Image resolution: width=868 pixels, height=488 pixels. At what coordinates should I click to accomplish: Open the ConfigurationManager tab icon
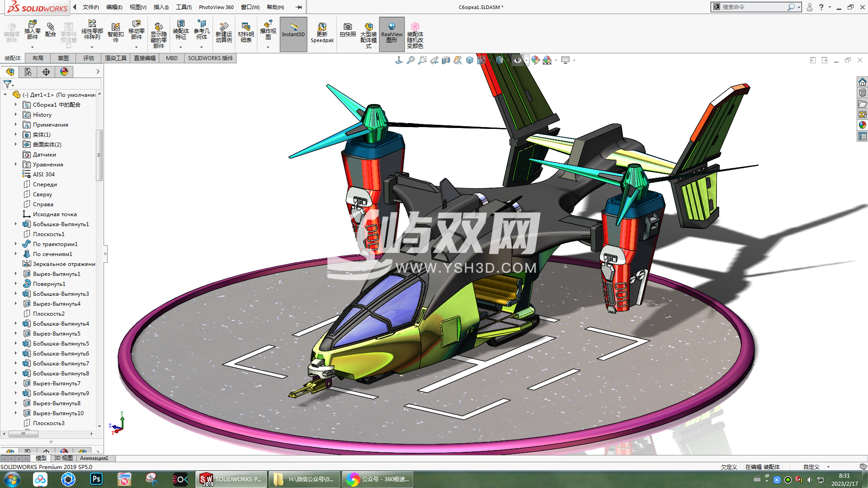tap(46, 72)
